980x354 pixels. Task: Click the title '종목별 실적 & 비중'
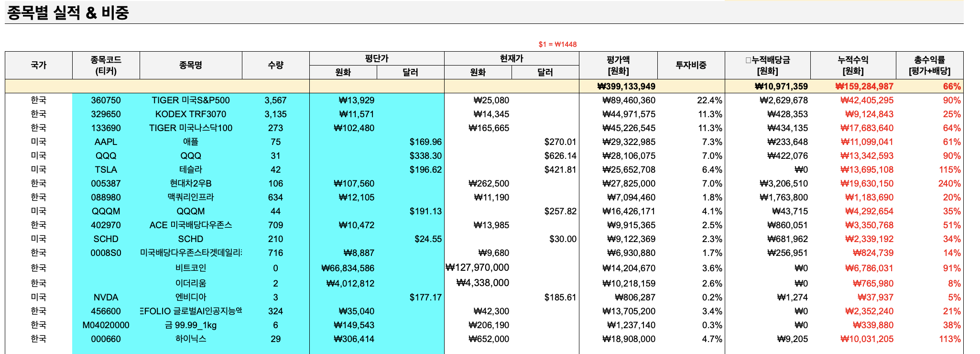click(x=68, y=12)
